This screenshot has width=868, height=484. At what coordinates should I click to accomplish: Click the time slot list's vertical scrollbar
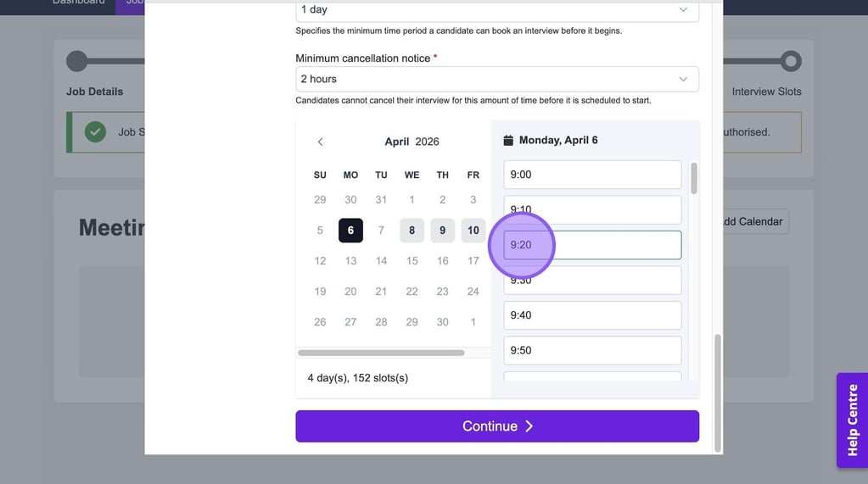(694, 178)
